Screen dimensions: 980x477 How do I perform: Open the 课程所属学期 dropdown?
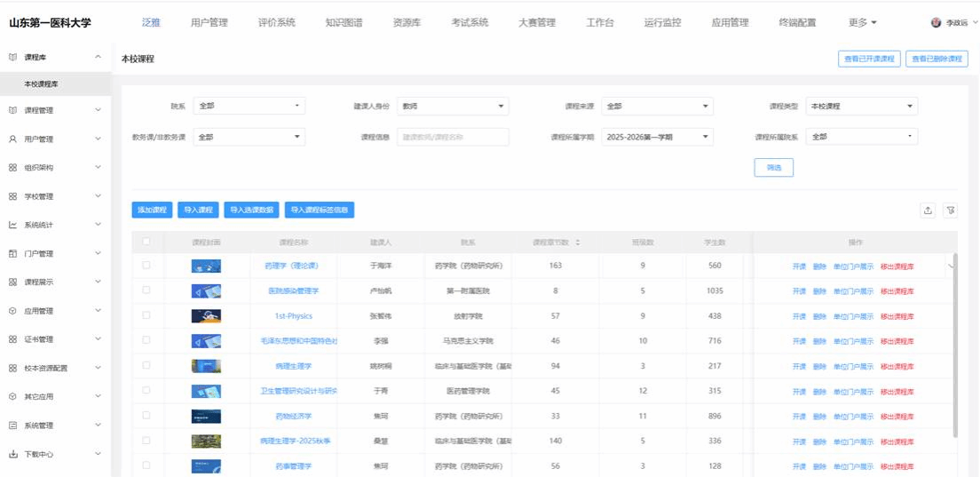click(x=657, y=138)
